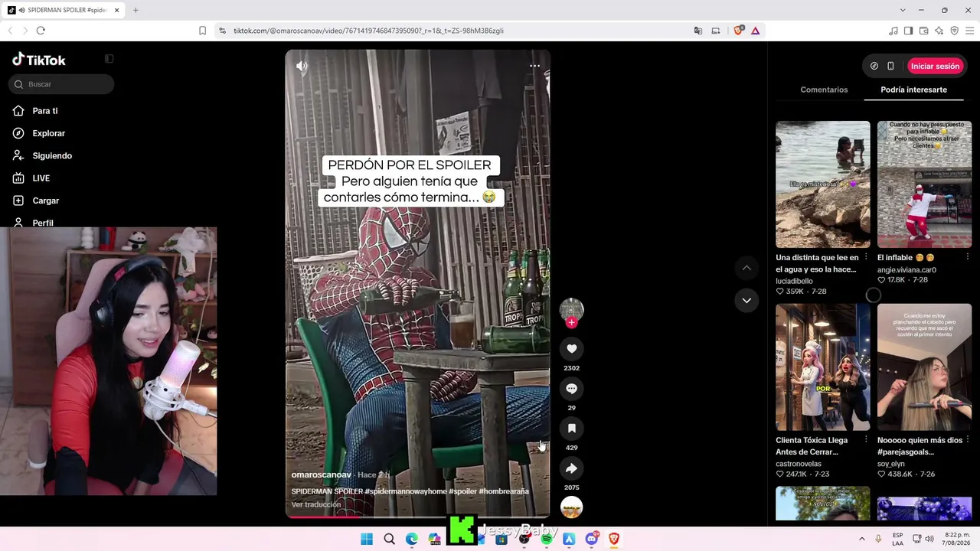The image size is (980, 551).
Task: Open the video's three-dot options menu
Action: (534, 66)
